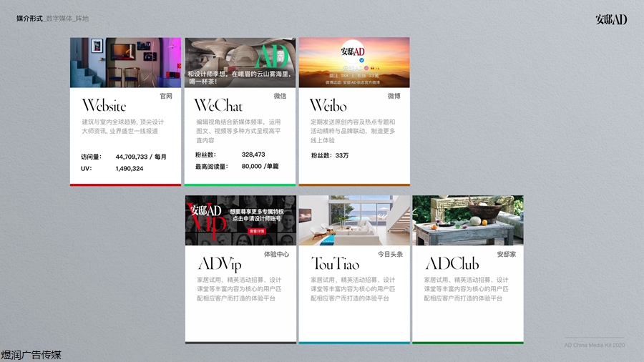Open the Weibo card sunset banner
The height and width of the screenshot is (362, 644).
[354, 62]
